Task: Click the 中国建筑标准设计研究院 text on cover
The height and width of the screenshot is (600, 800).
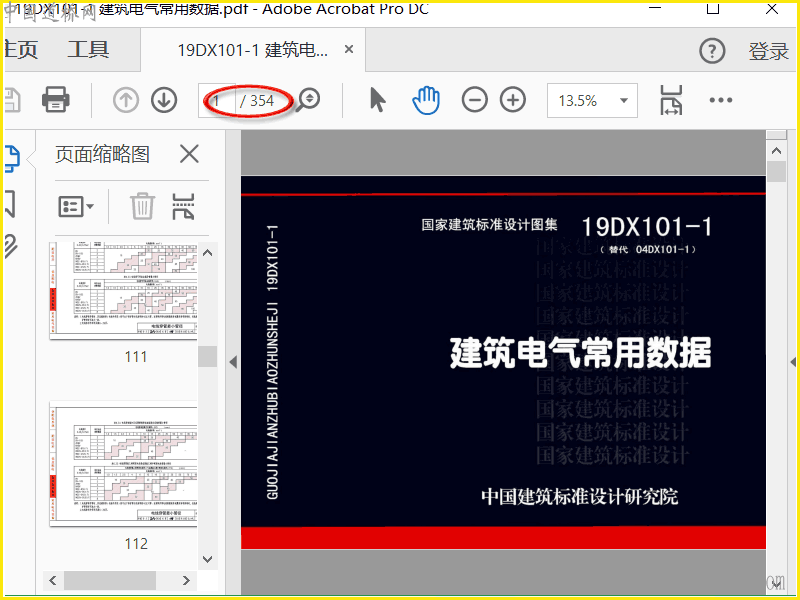Action: pyautogui.click(x=580, y=496)
